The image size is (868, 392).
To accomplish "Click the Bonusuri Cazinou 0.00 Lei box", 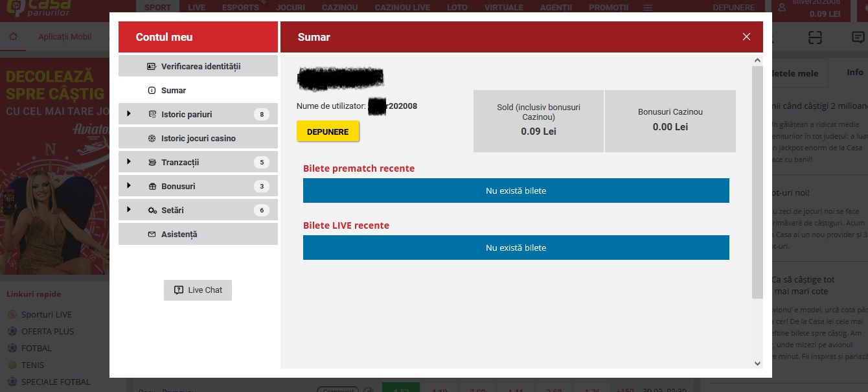I will [670, 121].
